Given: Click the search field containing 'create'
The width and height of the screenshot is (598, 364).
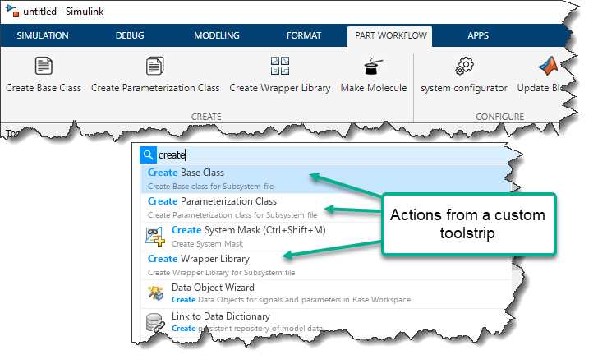Looking at the screenshot, I should [329, 154].
